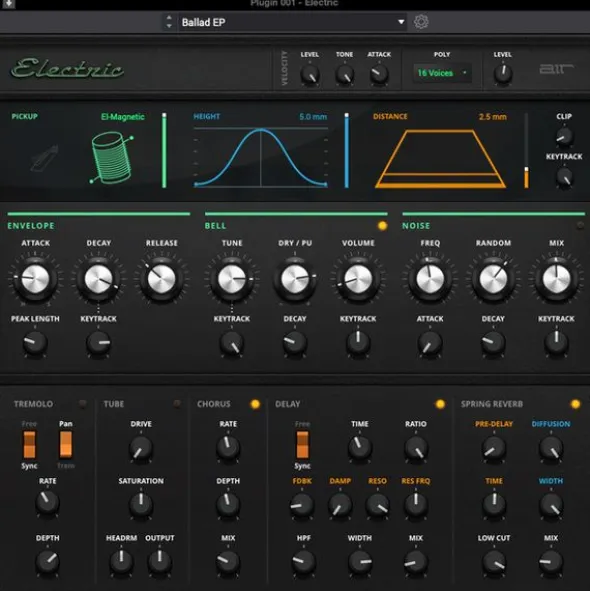This screenshot has width=590, height=591.
Task: Click the Bell Dry / PU knob
Action: tap(295, 279)
